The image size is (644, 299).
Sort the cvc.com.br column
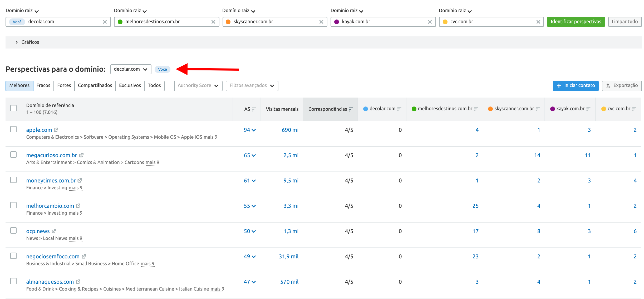point(634,109)
